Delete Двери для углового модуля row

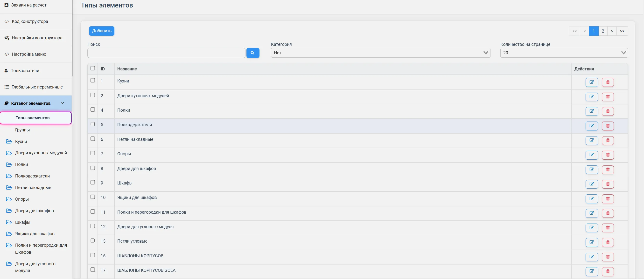click(x=608, y=228)
